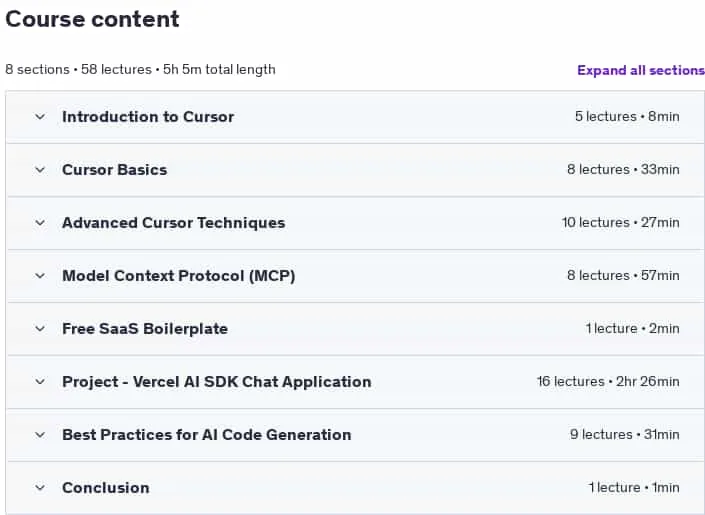Click Expand all sections link
Image resolution: width=705 pixels, height=515 pixels.
click(641, 70)
